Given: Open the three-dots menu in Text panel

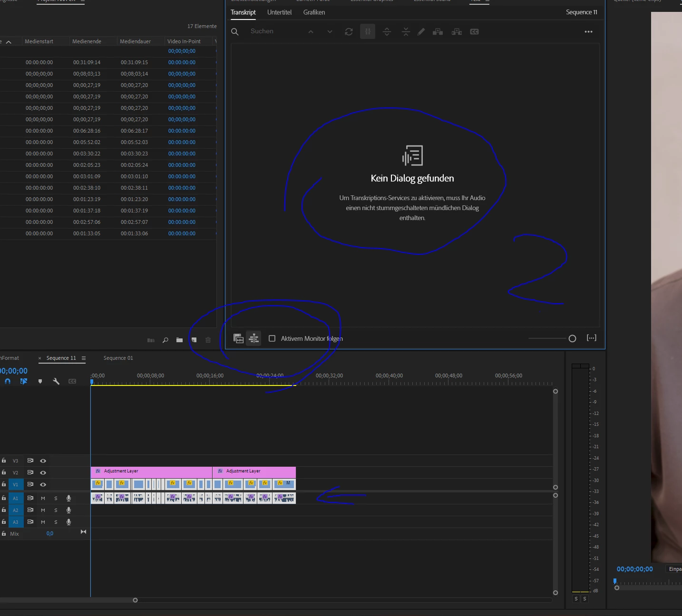Looking at the screenshot, I should (x=588, y=32).
